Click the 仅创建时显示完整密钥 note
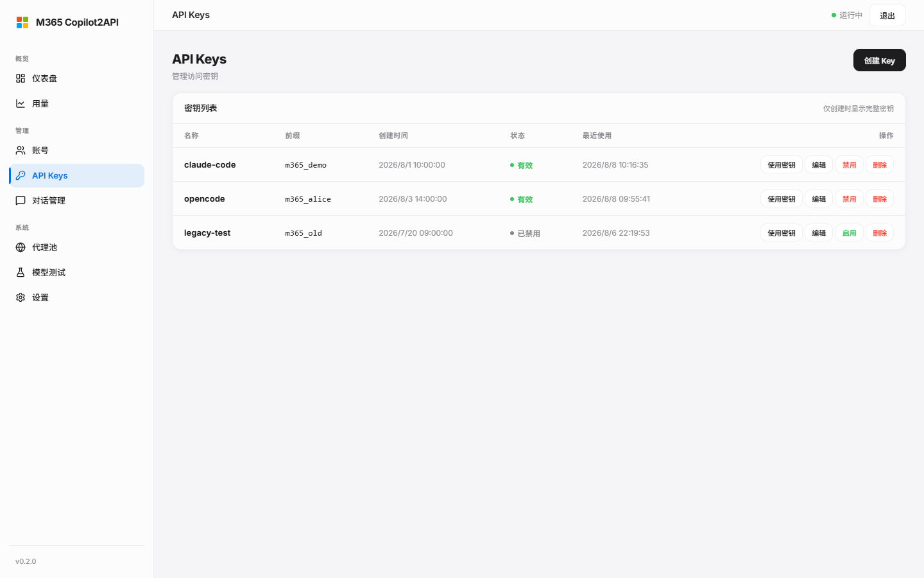924x578 pixels. [859, 109]
